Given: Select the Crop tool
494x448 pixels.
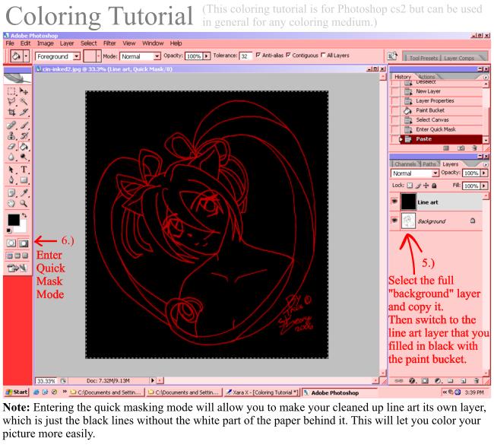Looking at the screenshot, I should coord(11,112).
